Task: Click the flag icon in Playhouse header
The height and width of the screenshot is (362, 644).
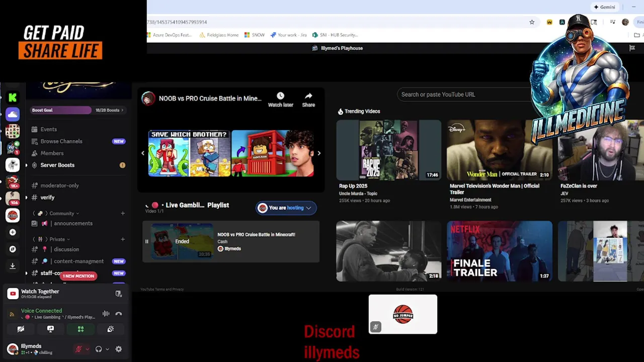Action: [632, 48]
